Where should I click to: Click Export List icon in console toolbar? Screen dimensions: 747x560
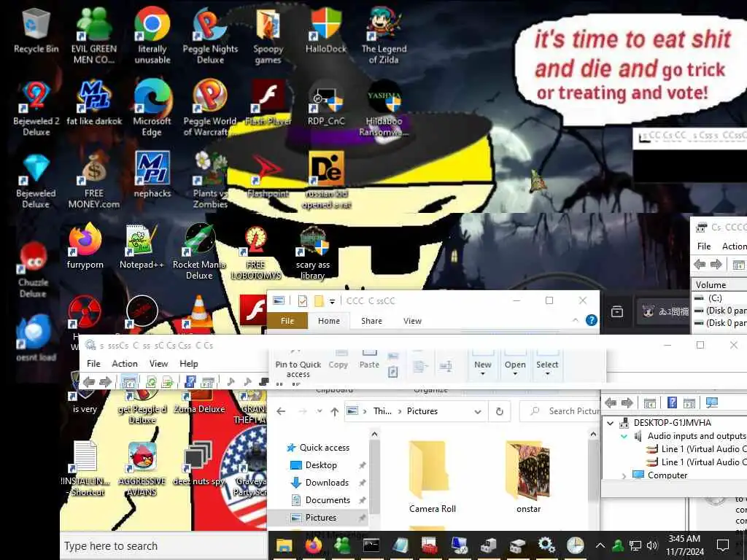click(167, 381)
